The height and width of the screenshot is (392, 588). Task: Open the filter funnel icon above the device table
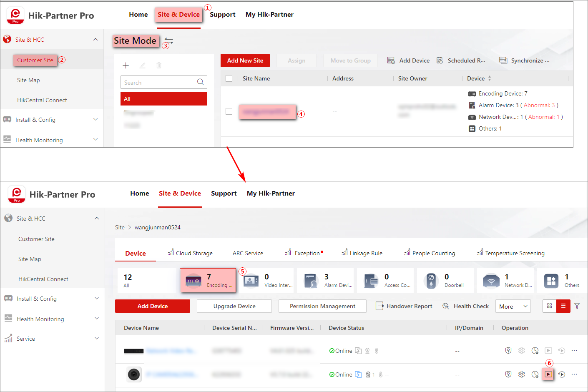click(x=577, y=306)
